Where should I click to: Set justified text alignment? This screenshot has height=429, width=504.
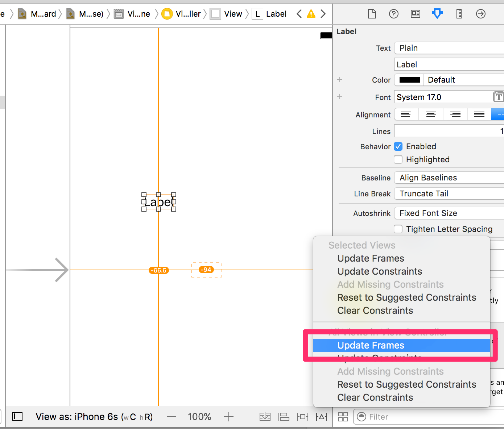point(479,114)
